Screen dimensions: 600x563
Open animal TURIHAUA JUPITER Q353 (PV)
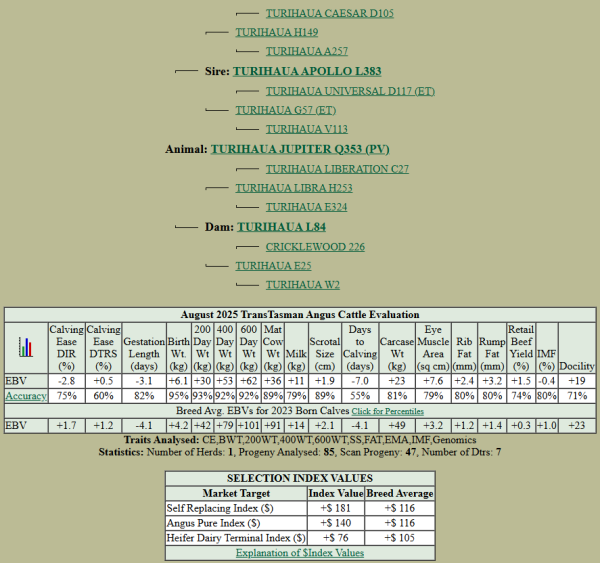click(300, 149)
